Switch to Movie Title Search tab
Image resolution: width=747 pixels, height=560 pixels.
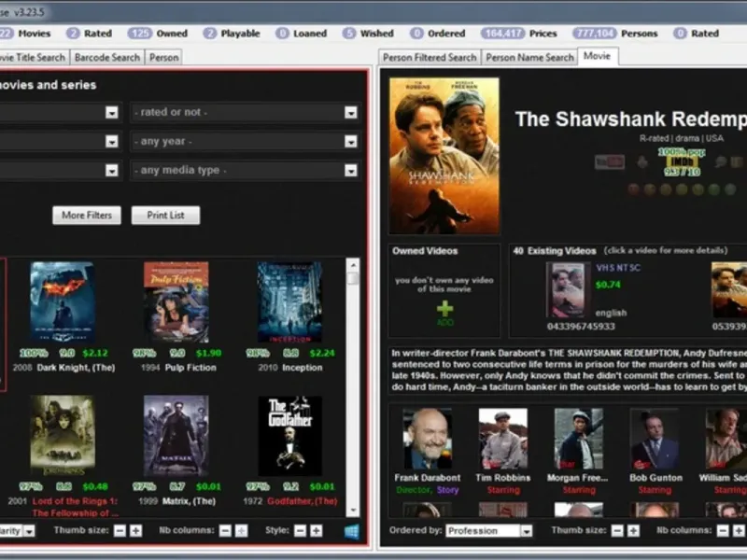(33, 58)
